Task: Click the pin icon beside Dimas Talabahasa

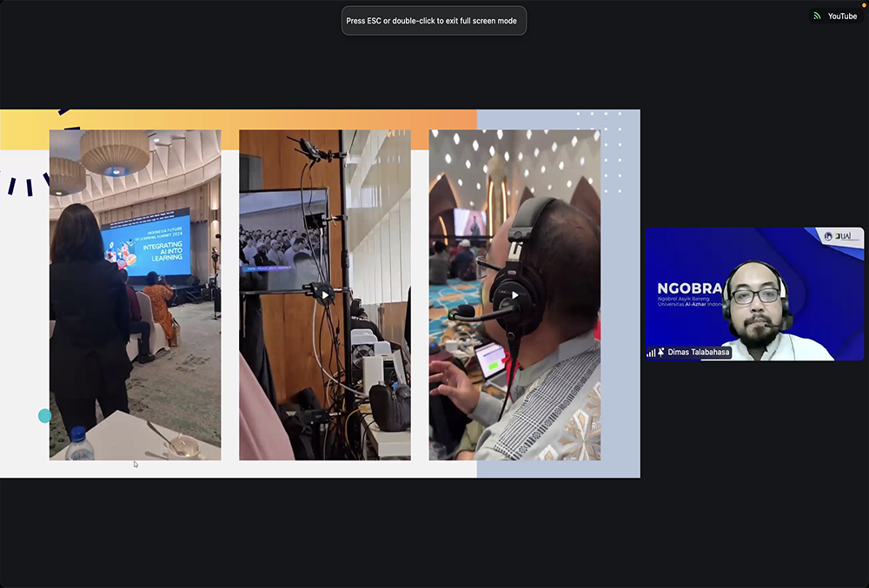Action: click(x=661, y=353)
